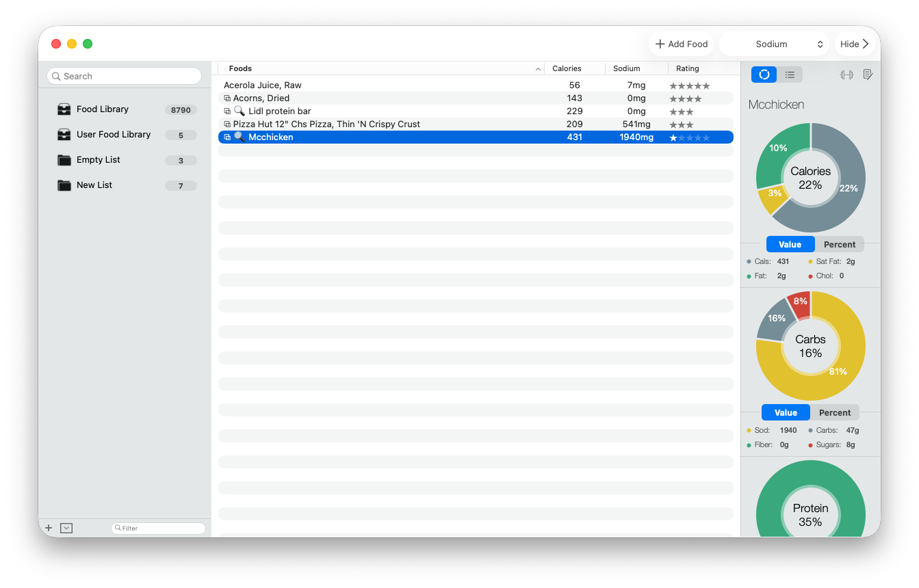The image size is (919, 588).
Task: Select the Pizza Hut 12" Chs Pizza row
Action: click(476, 124)
